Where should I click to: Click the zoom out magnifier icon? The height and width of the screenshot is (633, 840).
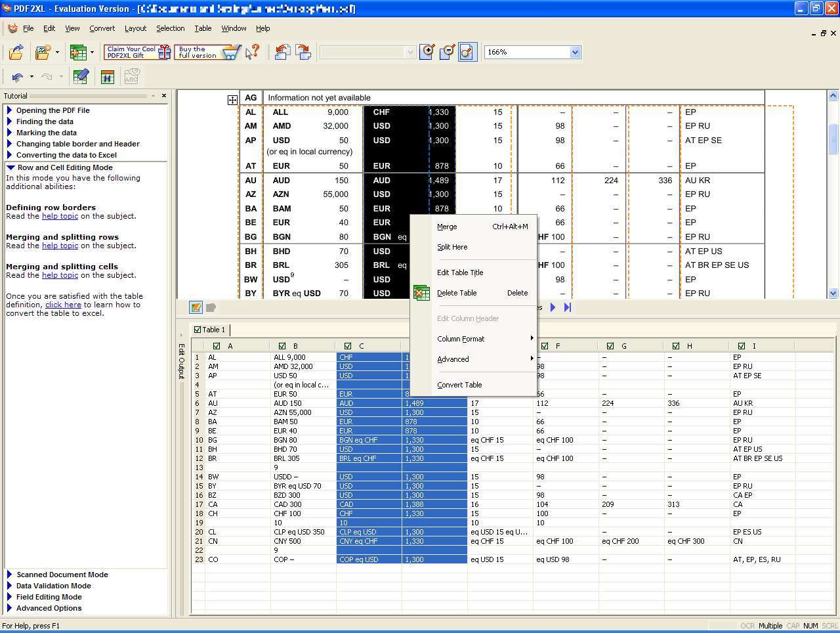(x=447, y=53)
